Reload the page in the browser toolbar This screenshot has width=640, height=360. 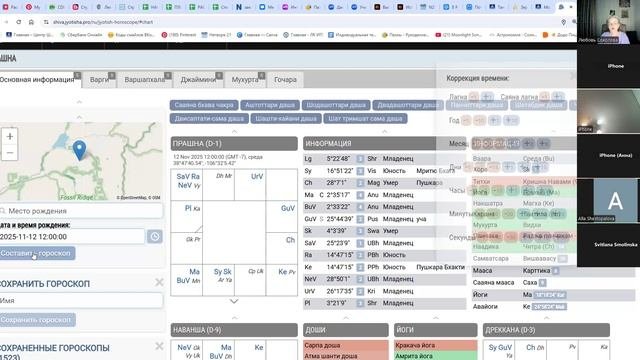(19, 22)
